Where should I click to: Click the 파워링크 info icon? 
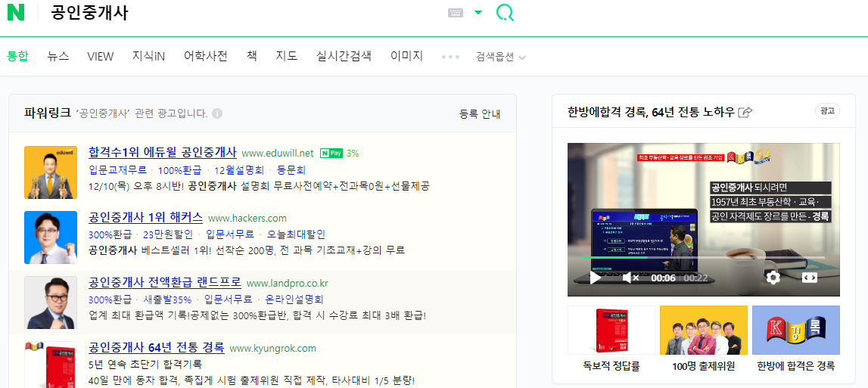(x=217, y=113)
